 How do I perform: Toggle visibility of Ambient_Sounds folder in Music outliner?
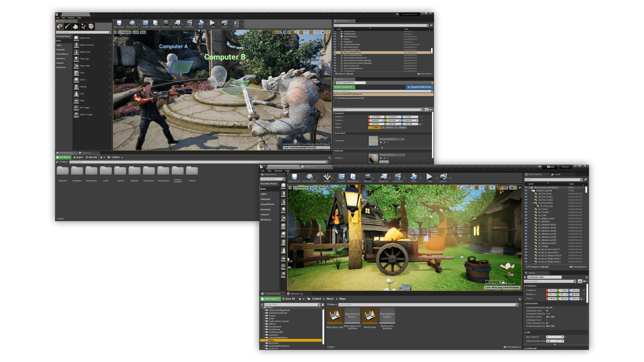click(x=526, y=191)
